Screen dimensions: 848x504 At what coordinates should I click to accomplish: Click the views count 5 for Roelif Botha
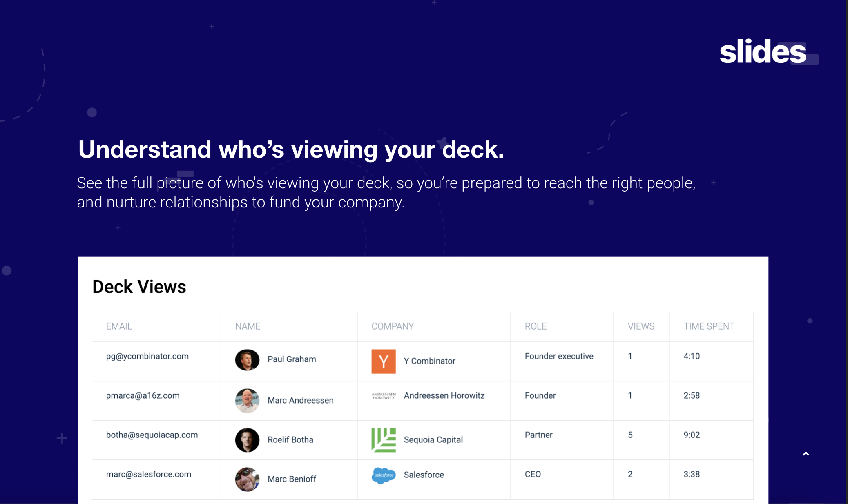click(630, 435)
